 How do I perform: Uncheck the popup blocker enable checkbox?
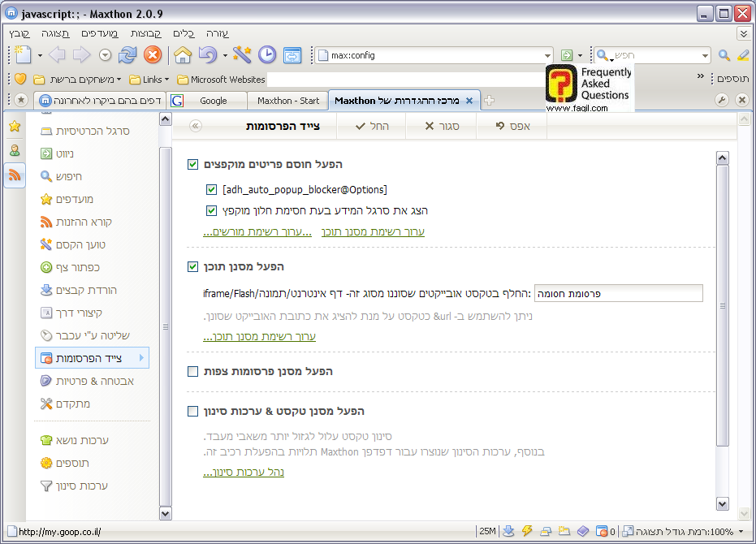pos(192,164)
